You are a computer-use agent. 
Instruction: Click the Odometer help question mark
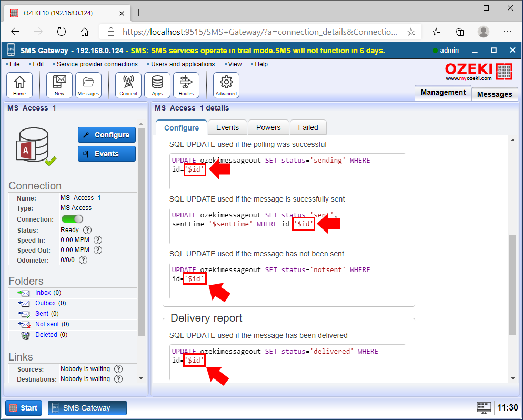click(83, 259)
